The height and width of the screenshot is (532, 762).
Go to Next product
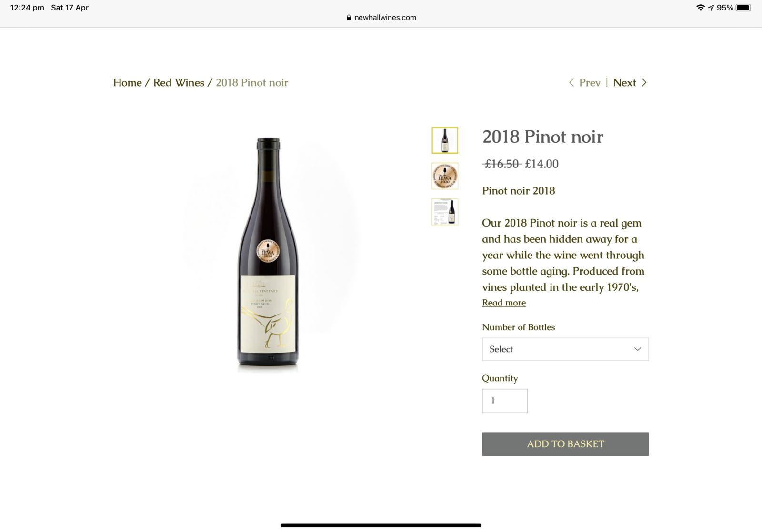point(624,83)
